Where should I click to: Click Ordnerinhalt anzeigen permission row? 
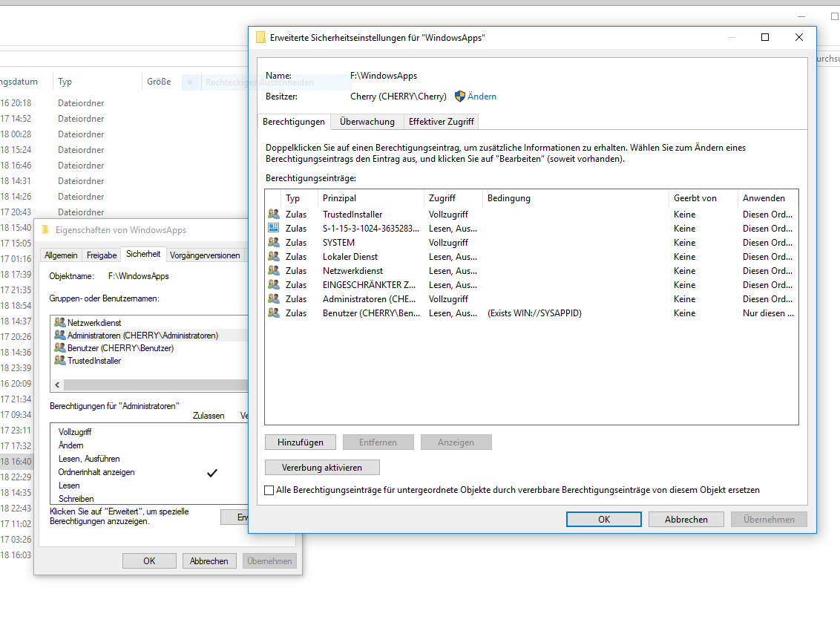click(96, 472)
